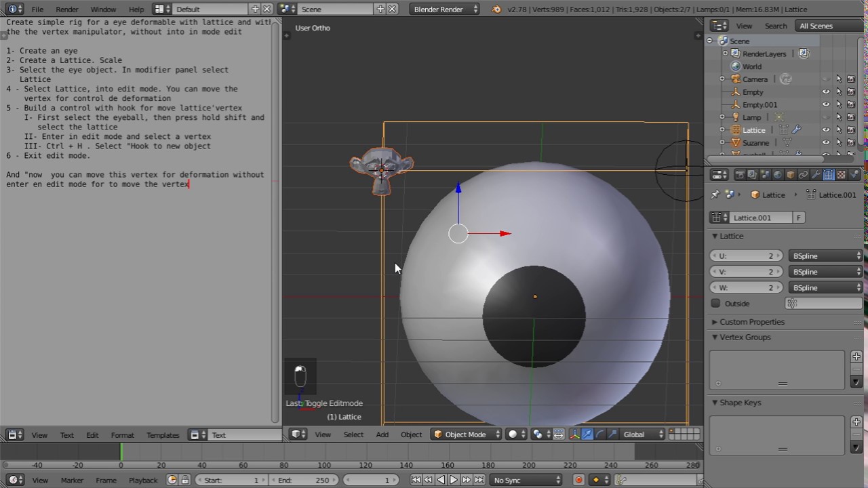Image resolution: width=868 pixels, height=488 pixels.
Task: Open the Lattice data properties tab
Action: click(829, 175)
